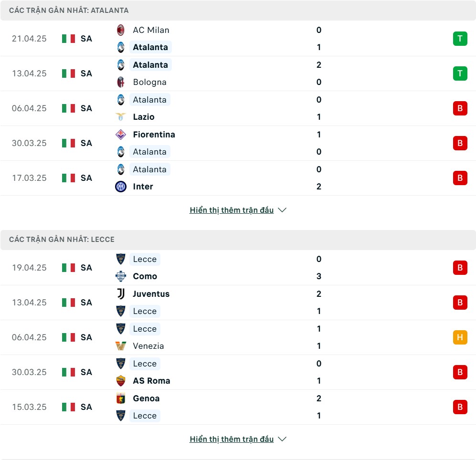Open 'Hiển thị thêm trận đấu' under Atalanta
476x460 pixels.
coord(232,210)
